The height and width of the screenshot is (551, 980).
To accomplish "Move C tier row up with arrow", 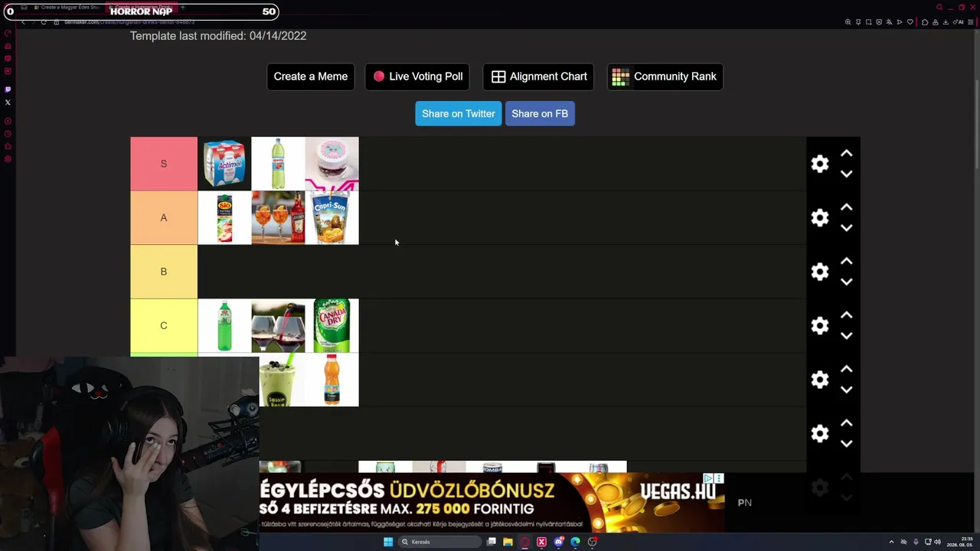I will [x=846, y=315].
